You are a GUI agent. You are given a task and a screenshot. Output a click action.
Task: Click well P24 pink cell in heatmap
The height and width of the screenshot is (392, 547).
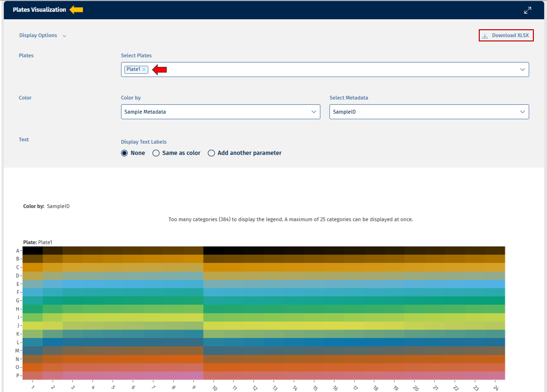(x=495, y=375)
